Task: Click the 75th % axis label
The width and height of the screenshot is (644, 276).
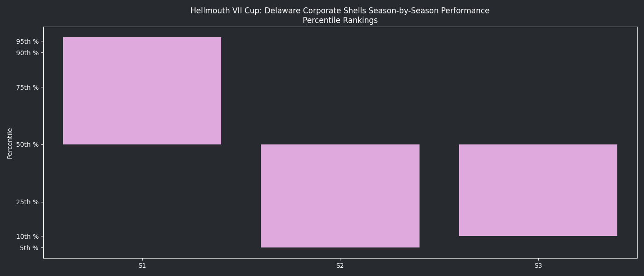Action: [x=27, y=87]
